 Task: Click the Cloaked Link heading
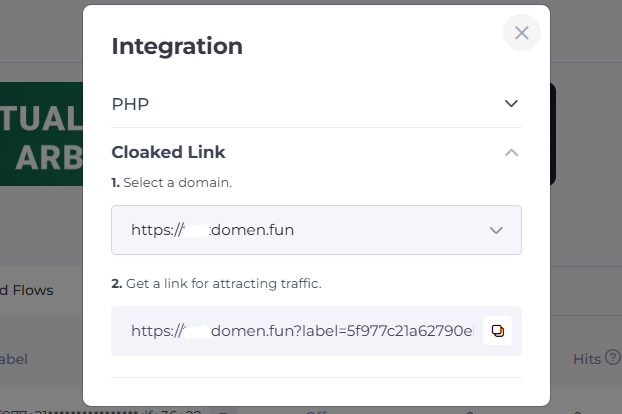tap(168, 152)
